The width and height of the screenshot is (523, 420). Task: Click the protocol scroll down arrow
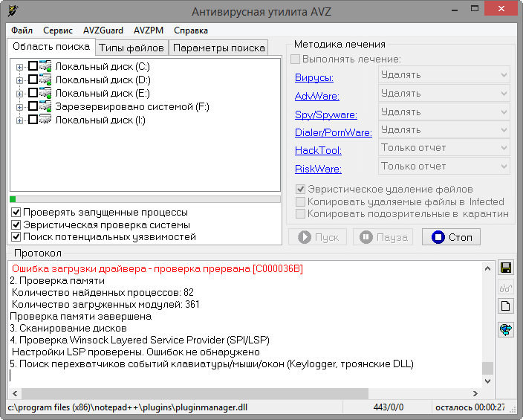tap(487, 381)
